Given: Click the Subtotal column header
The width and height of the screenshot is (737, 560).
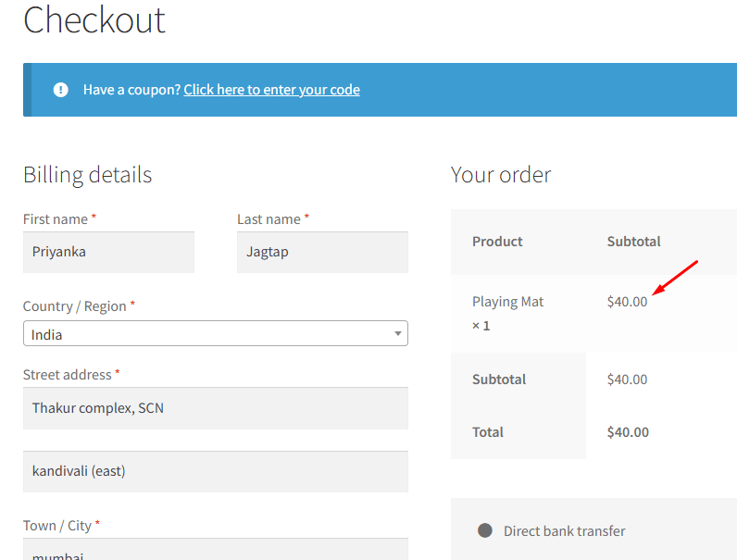Looking at the screenshot, I should pos(633,242).
